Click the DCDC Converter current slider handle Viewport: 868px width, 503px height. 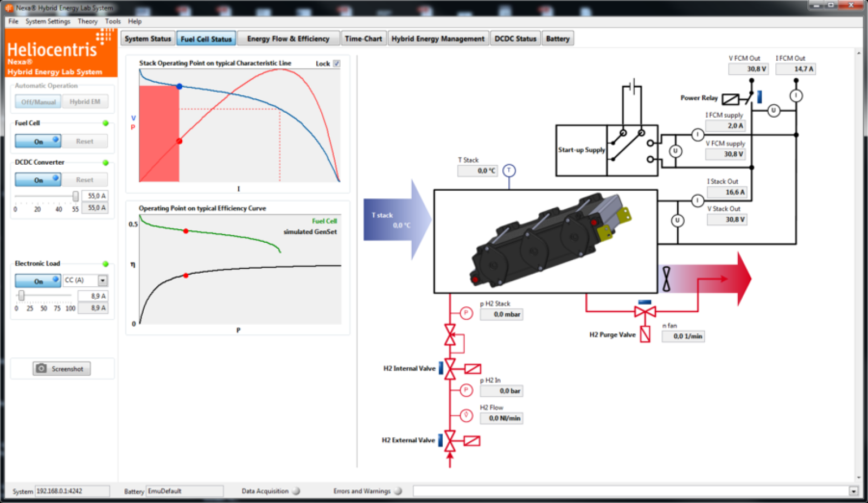(75, 196)
